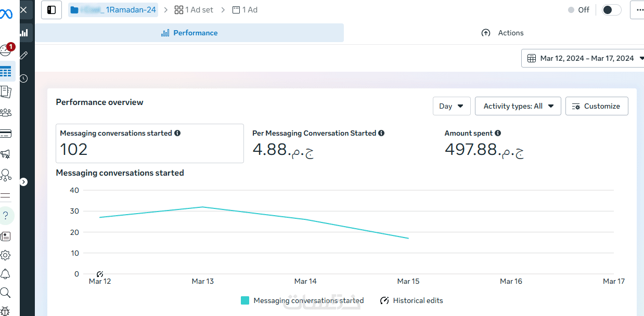The image size is (644, 316).
Task: Open the megaphone Advertising settings icon
Action: pyautogui.click(x=6, y=154)
